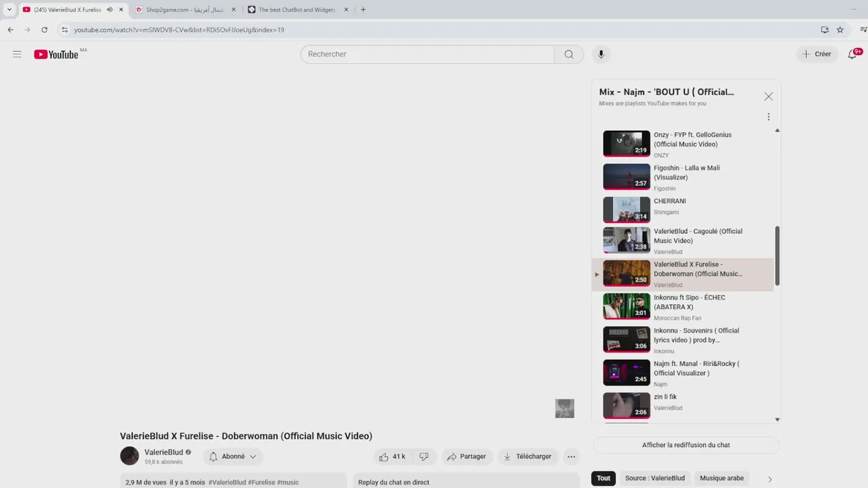This screenshot has height=488, width=868.
Task: Click the channel watermark in video corner
Action: click(565, 409)
